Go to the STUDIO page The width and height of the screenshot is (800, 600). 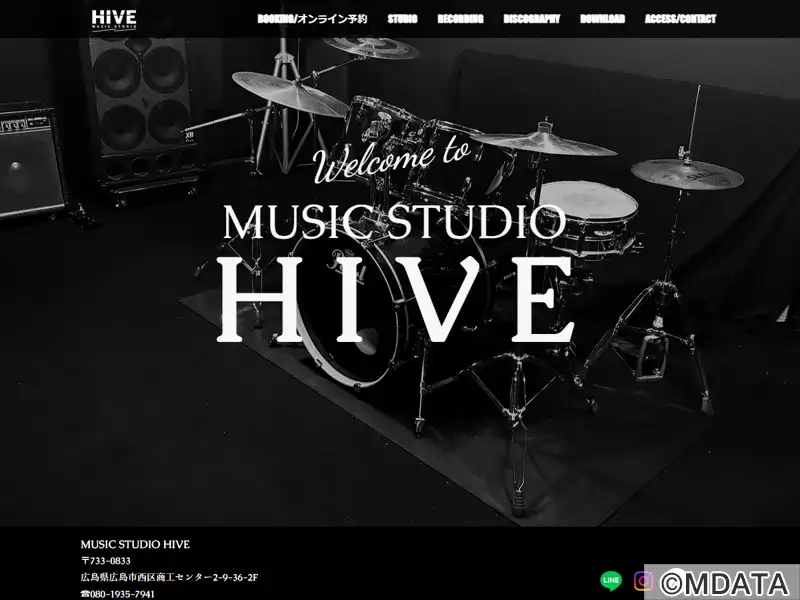click(403, 19)
